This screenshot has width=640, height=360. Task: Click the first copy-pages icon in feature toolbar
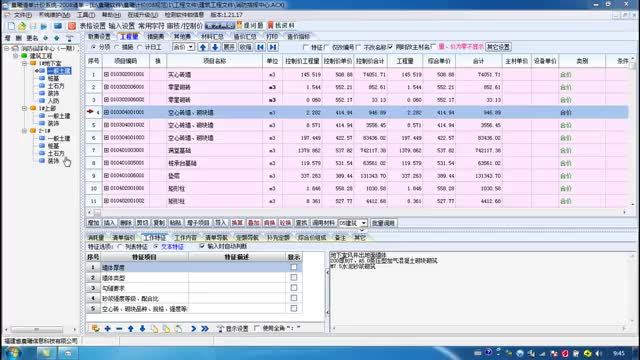(154, 329)
